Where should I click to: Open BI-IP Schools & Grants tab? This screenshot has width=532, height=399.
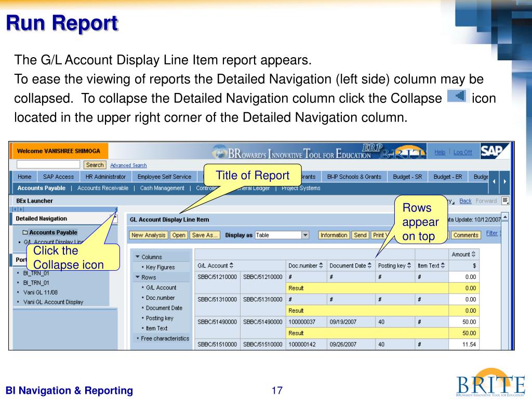[354, 177]
